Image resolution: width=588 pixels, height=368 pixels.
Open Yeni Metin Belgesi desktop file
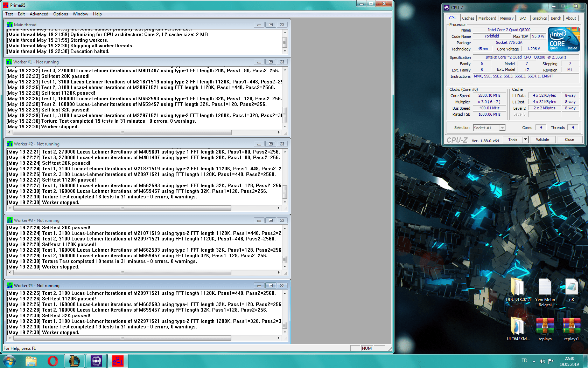click(545, 293)
